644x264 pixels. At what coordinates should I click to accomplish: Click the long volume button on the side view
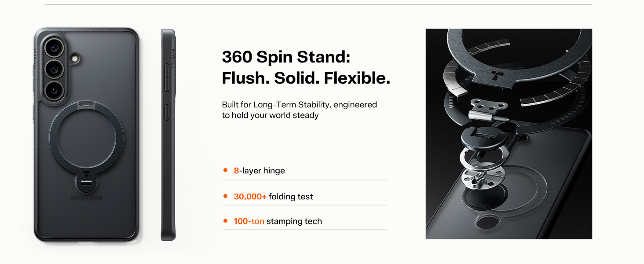[167, 79]
